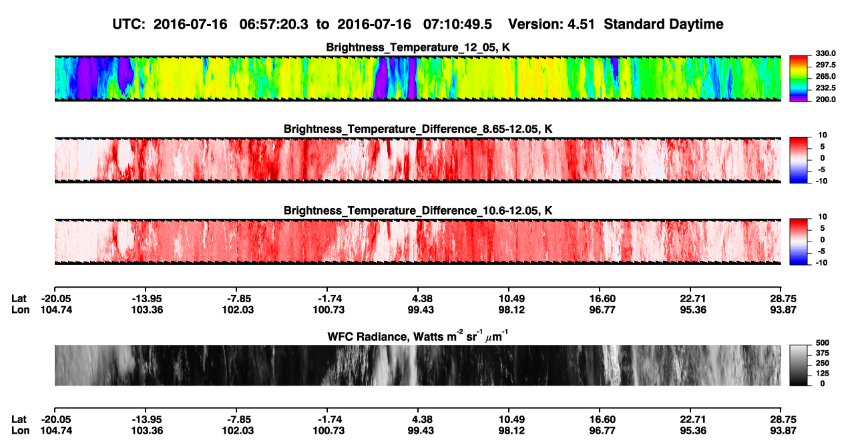Click longitude 104.74 on the bottom axis
This screenshot has width=868, height=445.
[55, 430]
